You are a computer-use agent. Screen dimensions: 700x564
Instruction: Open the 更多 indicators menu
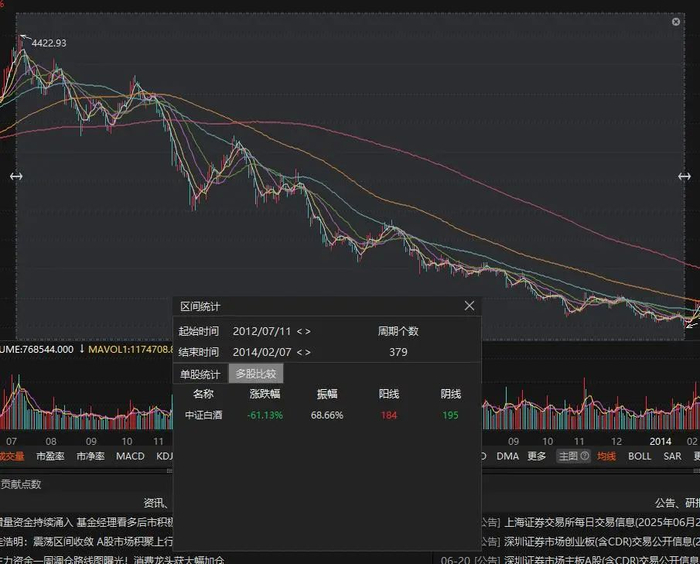pos(537,456)
